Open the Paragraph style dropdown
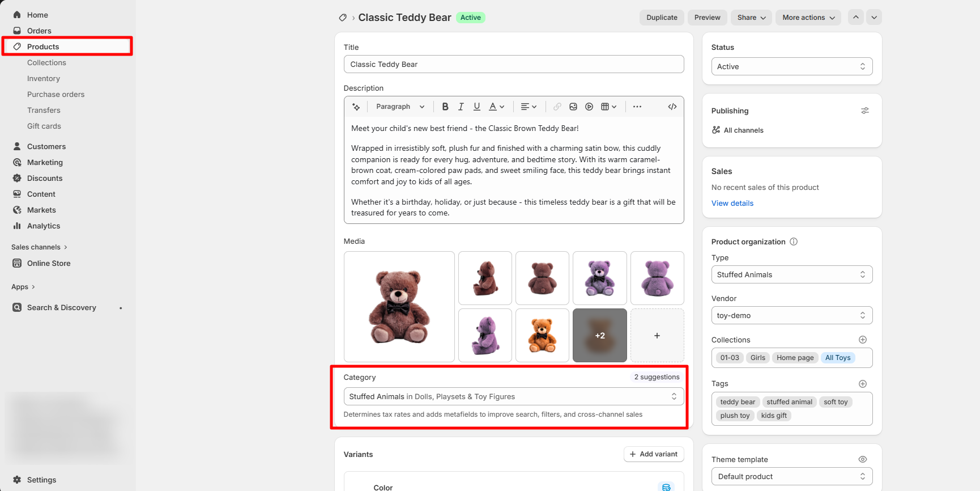The image size is (980, 491). coord(400,107)
